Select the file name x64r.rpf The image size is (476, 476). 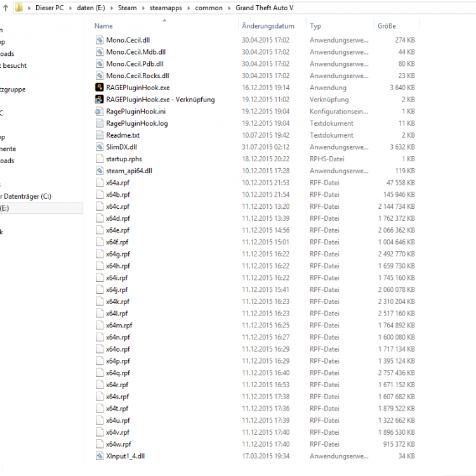coord(117,385)
